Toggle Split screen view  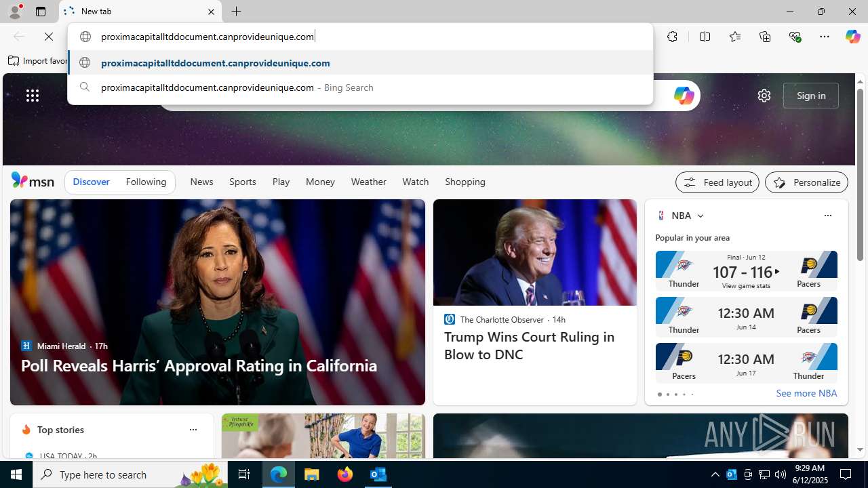pyautogui.click(x=705, y=37)
